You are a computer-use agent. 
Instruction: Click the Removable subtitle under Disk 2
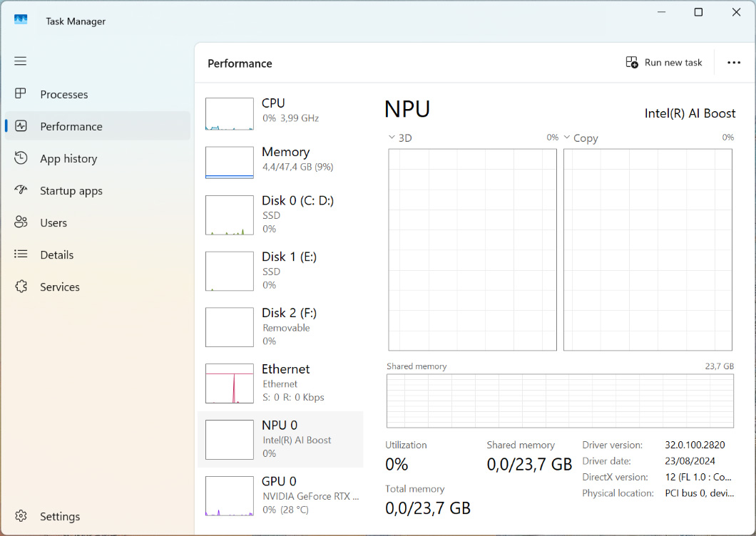coord(287,328)
